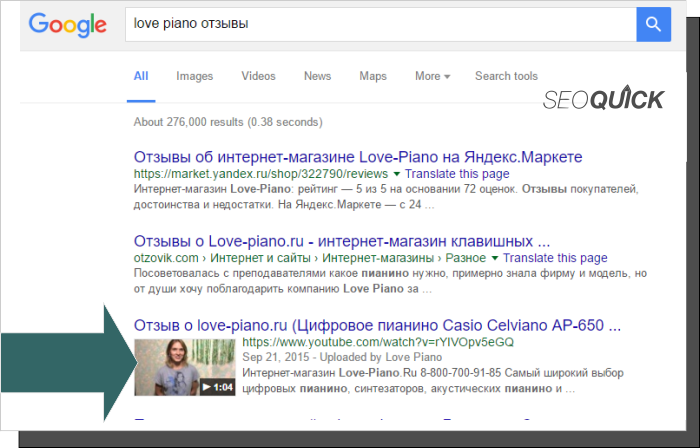Image resolution: width=700 pixels, height=448 pixels.
Task: Expand the More dropdown menu
Action: (x=432, y=76)
